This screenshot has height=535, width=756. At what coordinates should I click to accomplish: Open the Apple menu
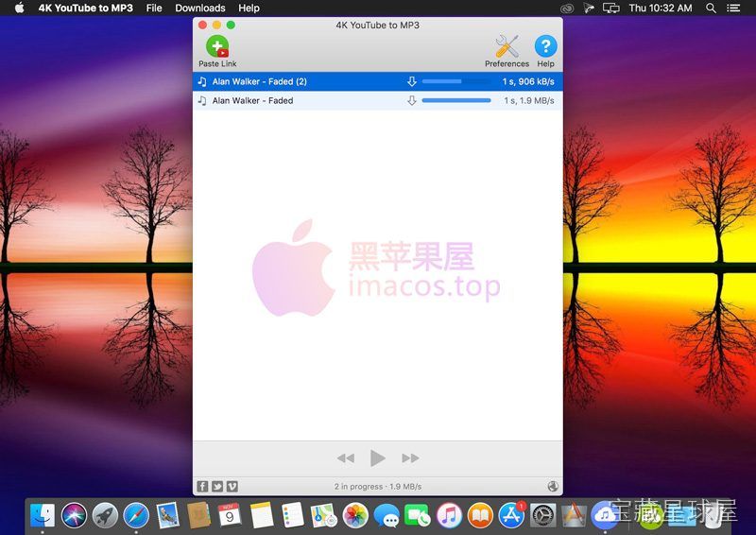(x=19, y=8)
